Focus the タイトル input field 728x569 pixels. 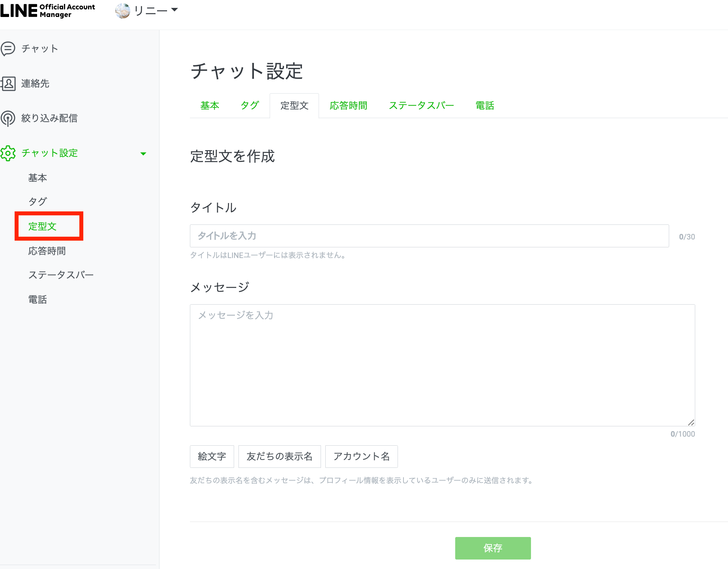(429, 236)
